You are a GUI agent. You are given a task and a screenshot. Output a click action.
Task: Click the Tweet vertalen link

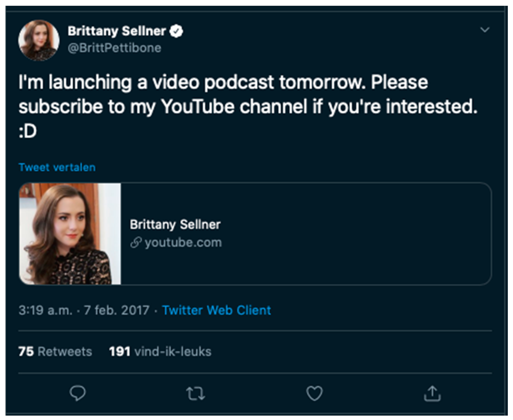tap(57, 167)
